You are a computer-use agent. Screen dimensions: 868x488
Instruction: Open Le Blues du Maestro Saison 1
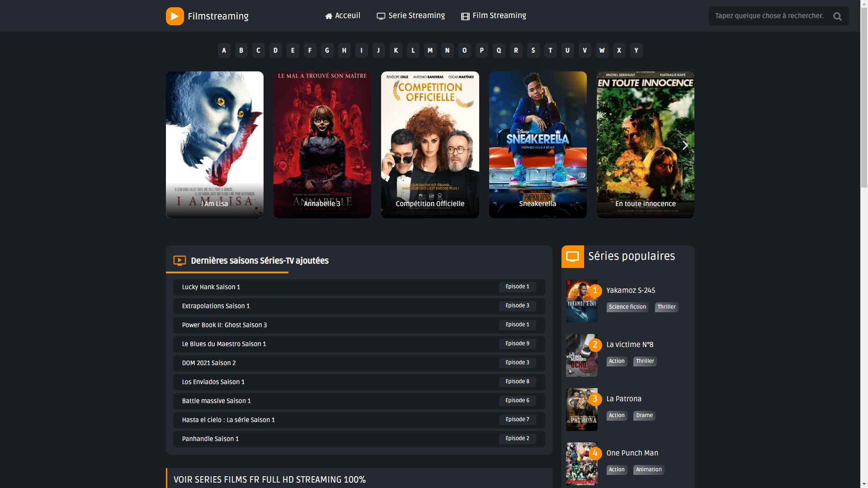tap(359, 344)
